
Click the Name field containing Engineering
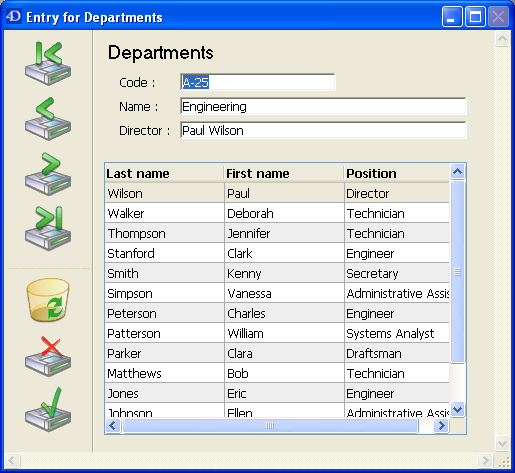click(x=323, y=106)
